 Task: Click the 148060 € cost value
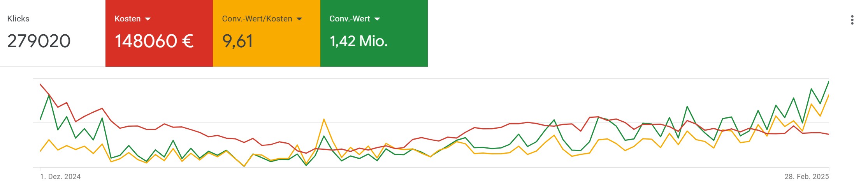[154, 41]
